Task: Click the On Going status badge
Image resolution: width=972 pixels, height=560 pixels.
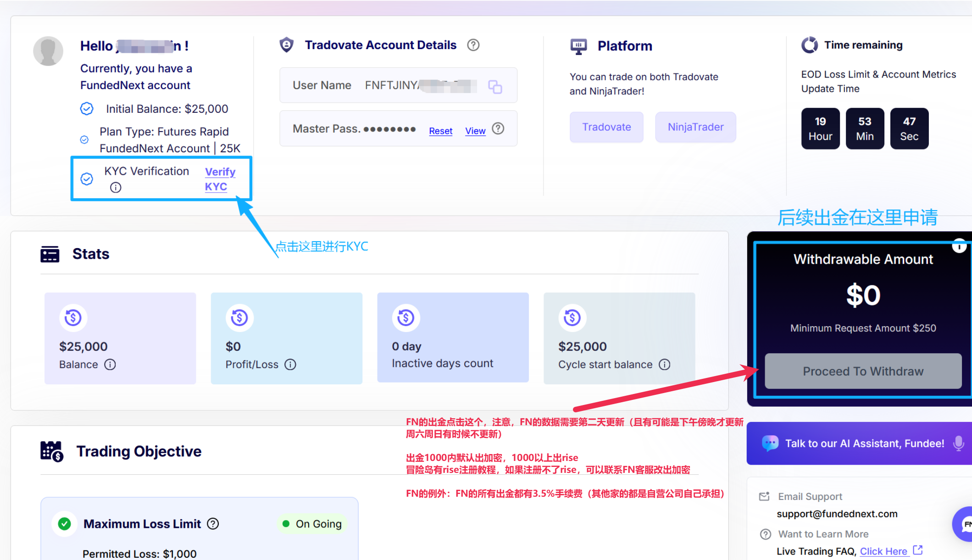Action: pos(312,524)
